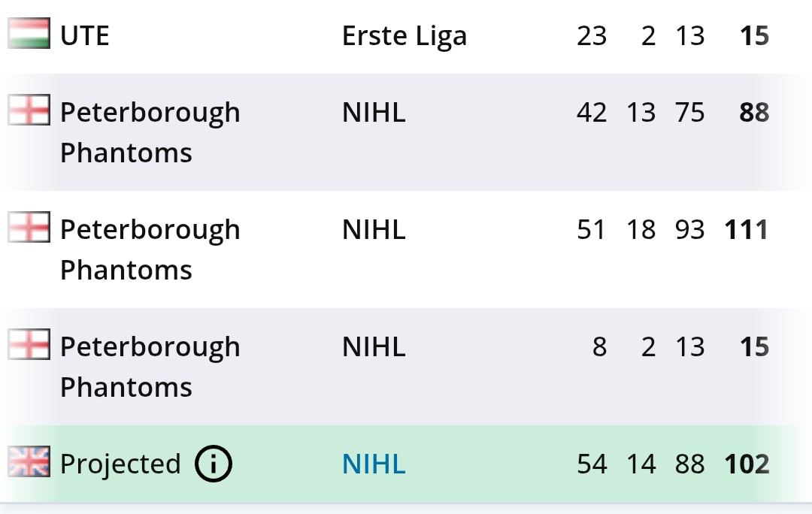Click NIHL in the 88-point row

374,112
